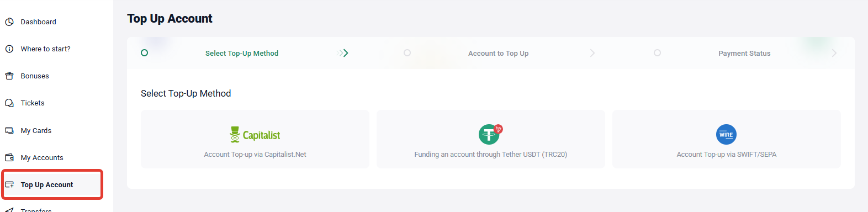Image resolution: width=868 pixels, height=212 pixels.
Task: Choose Account Top-up via SWIFT/SEPA
Action: (x=727, y=155)
